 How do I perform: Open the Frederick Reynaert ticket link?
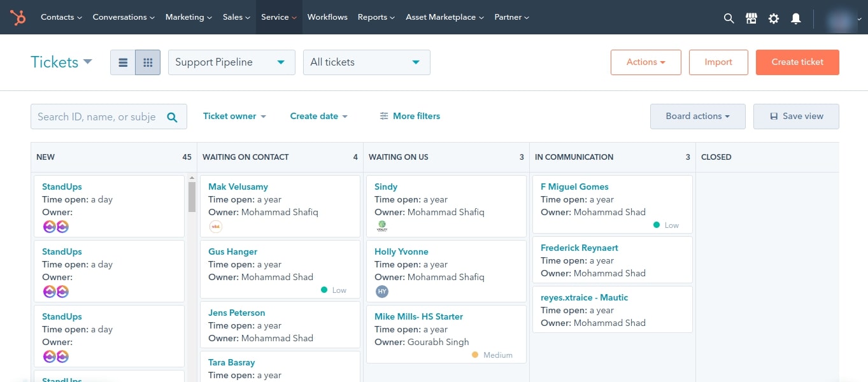(x=579, y=248)
